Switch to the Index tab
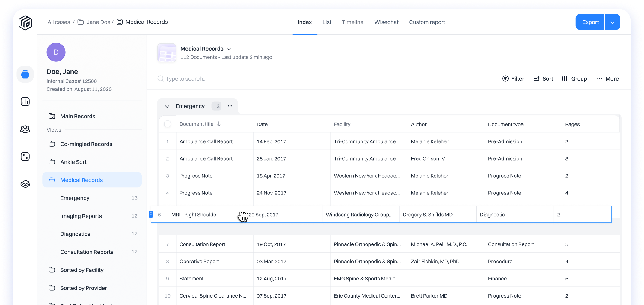The height and width of the screenshot is (305, 644). click(305, 22)
